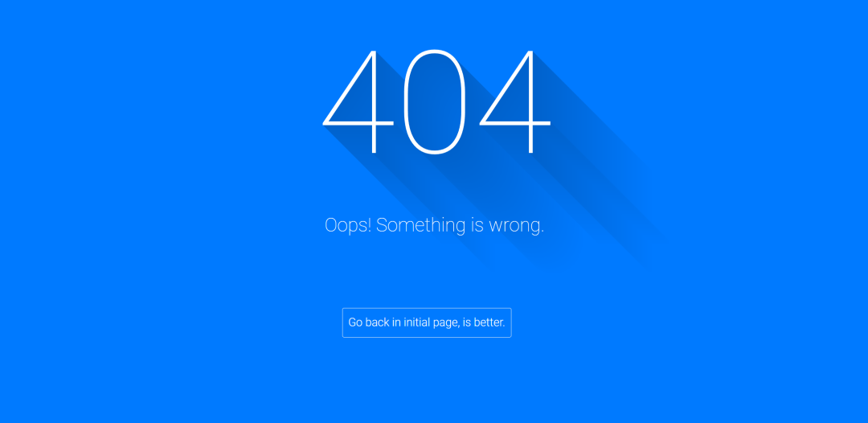This screenshot has height=423, width=868.
Task: Click 'Go back' text inside the button
Action: tap(369, 322)
